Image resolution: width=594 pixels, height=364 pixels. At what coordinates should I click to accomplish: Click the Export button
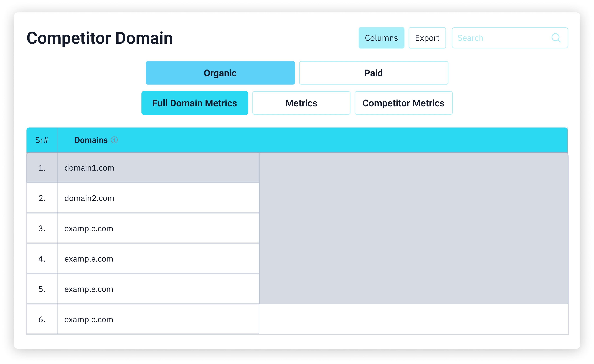427,38
